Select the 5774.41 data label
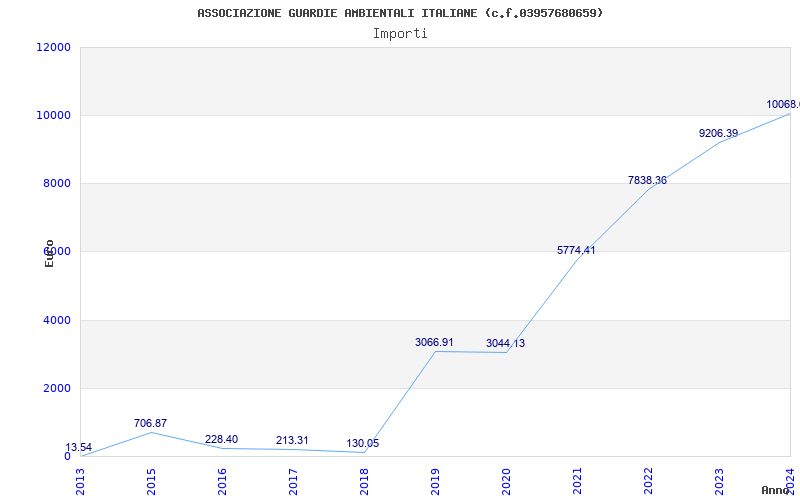 coord(576,251)
